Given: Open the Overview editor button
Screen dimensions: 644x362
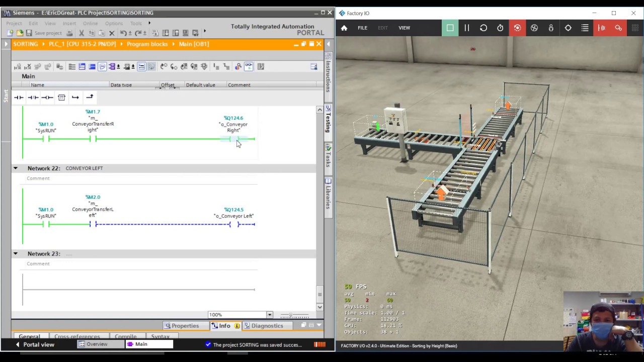Looking at the screenshot, I should [100, 344].
